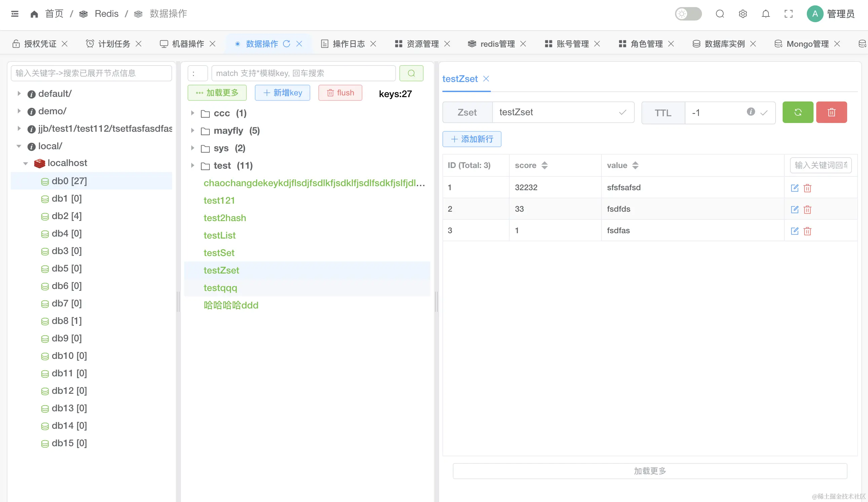Click the green key search magnifier button
Screen dimensions: 868x502
click(x=411, y=73)
